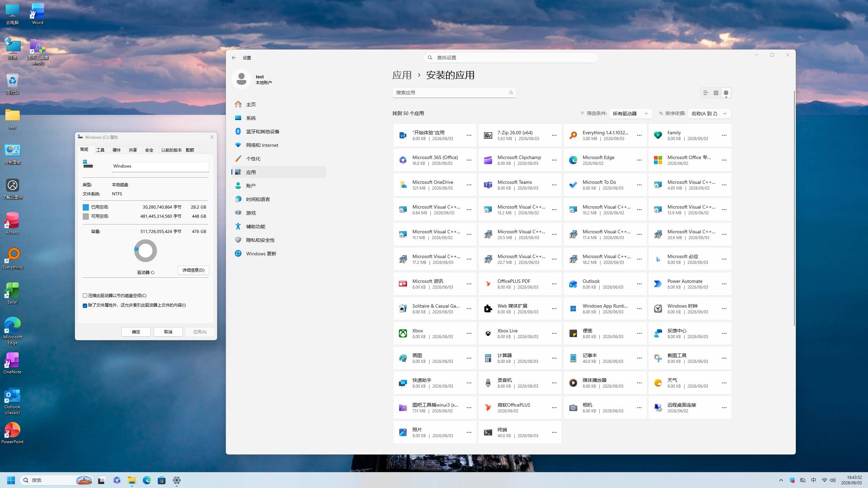This screenshot has width=868, height=488.
Task: Click the 媒体播放器 media player icon
Action: (573, 383)
